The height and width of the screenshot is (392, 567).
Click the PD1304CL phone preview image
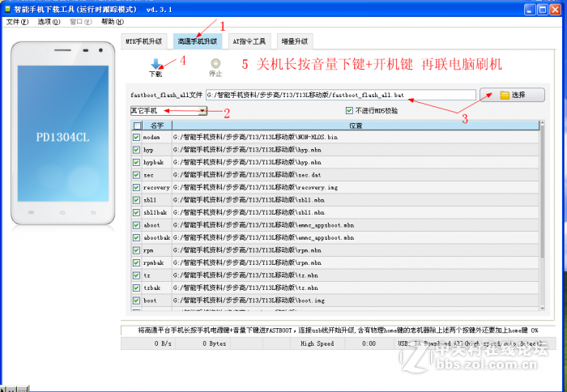pos(63,133)
